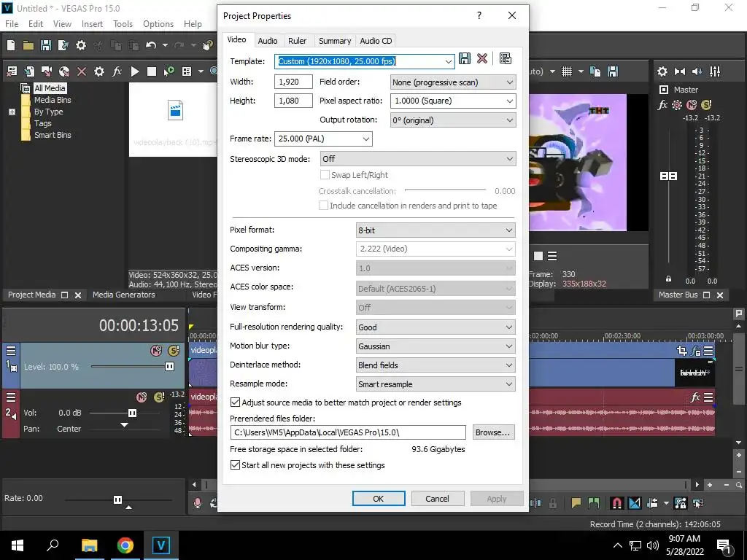Screen dimensions: 747x560
Task: Switch to the Audio CD tab
Action: (376, 41)
